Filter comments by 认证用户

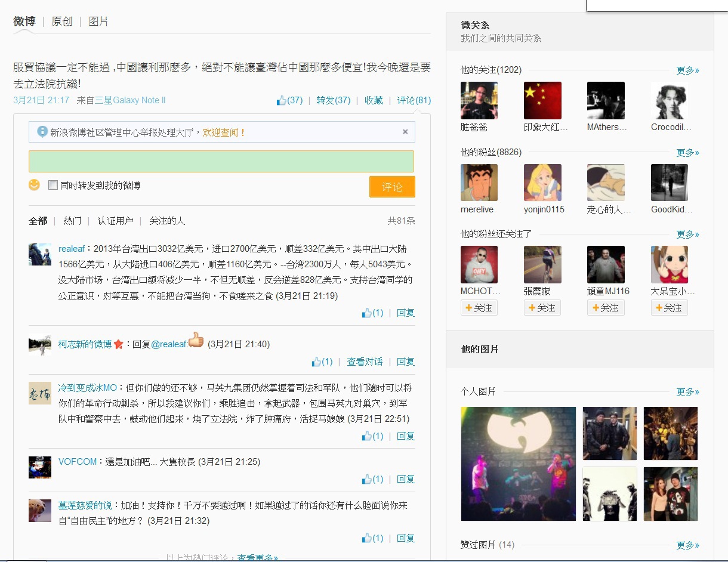tap(115, 221)
